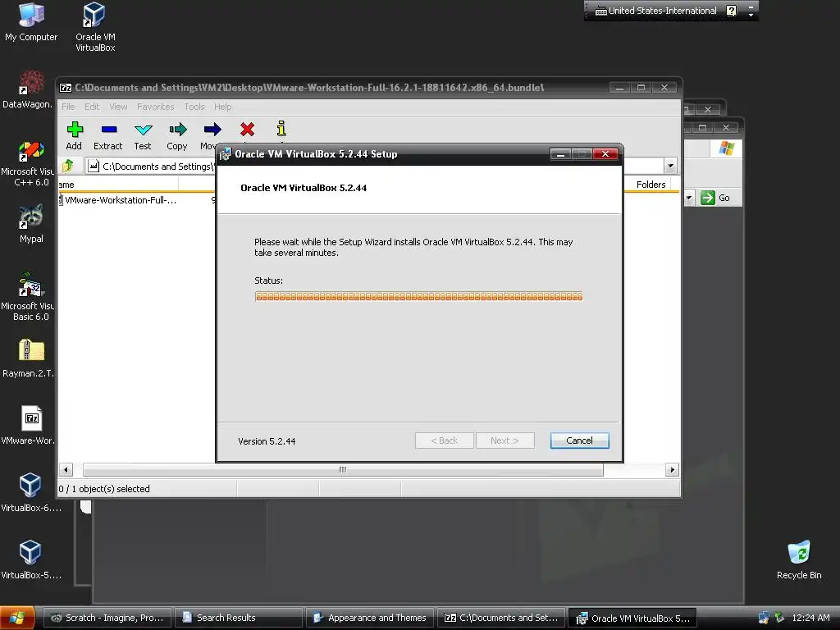
Task: Click the disabled Next button in Setup
Action: [504, 441]
